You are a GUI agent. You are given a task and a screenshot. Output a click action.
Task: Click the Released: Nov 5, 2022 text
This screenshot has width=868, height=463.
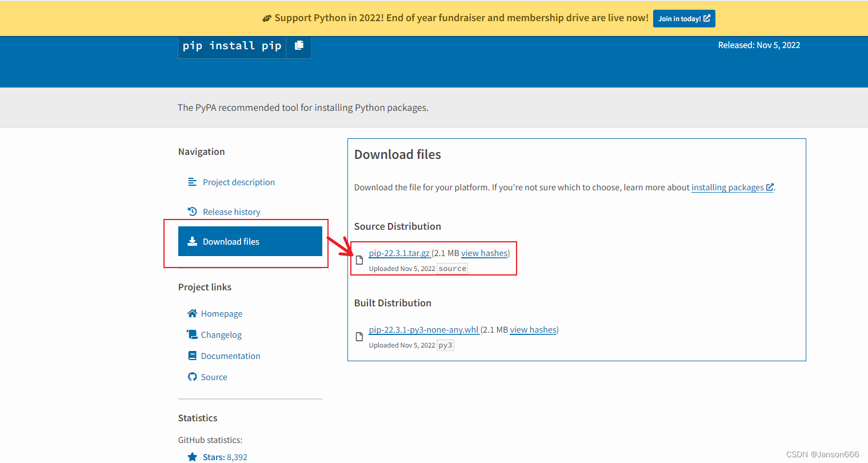759,45
